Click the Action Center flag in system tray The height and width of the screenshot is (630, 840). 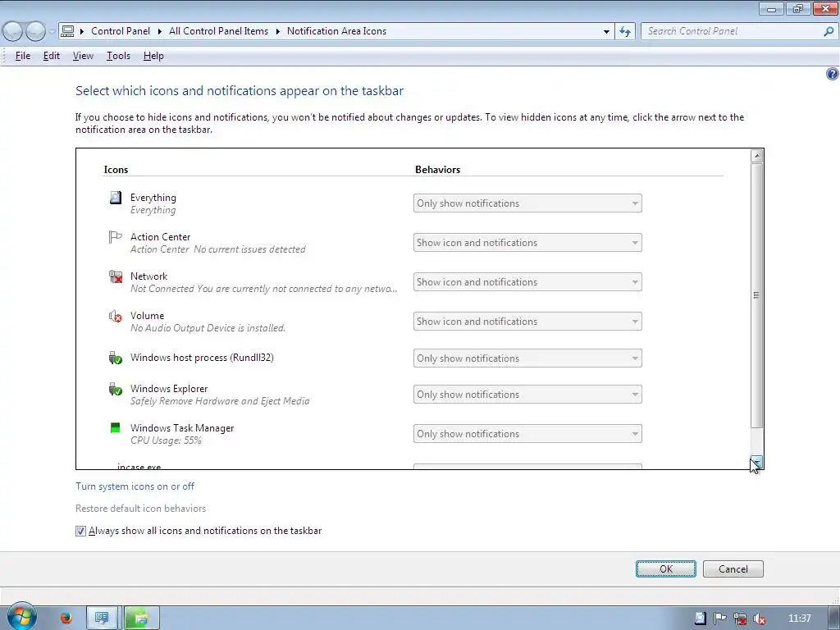720,619
